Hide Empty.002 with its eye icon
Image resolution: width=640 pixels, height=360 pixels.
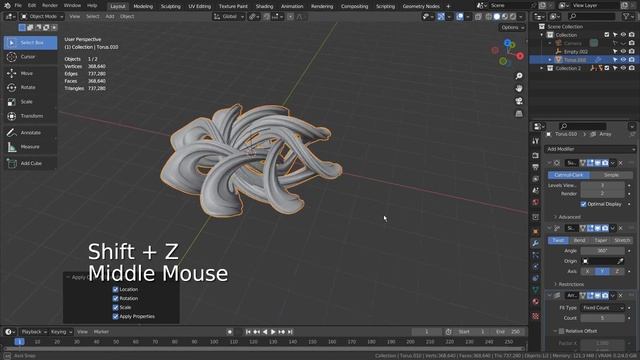[623, 51]
